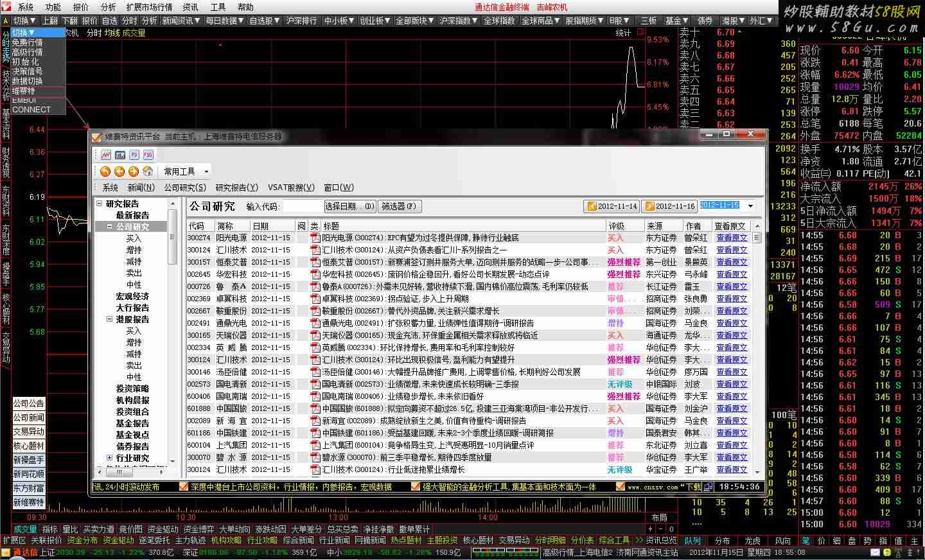The height and width of the screenshot is (560, 925).
Task: Open the 新闻资讯 dropdown in main toolbar
Action: coord(180,21)
